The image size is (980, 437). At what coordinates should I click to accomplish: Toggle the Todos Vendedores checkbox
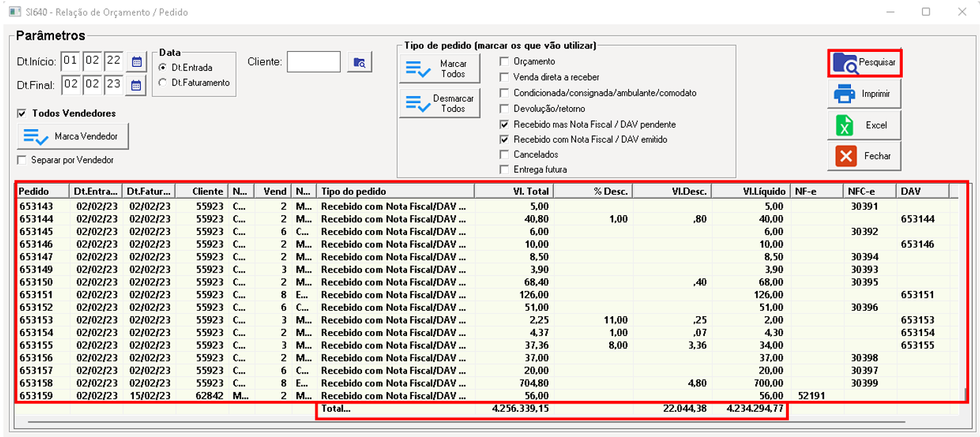tap(22, 113)
